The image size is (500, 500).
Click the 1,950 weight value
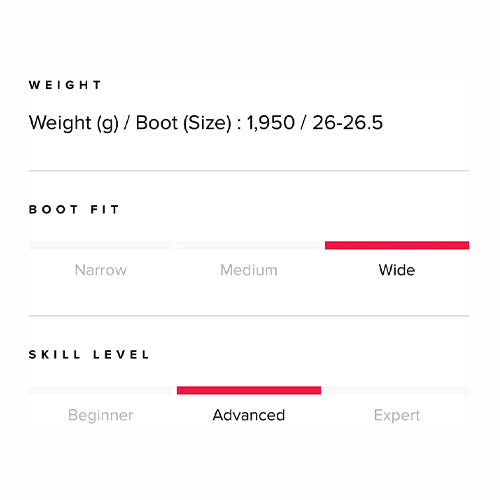click(271, 123)
